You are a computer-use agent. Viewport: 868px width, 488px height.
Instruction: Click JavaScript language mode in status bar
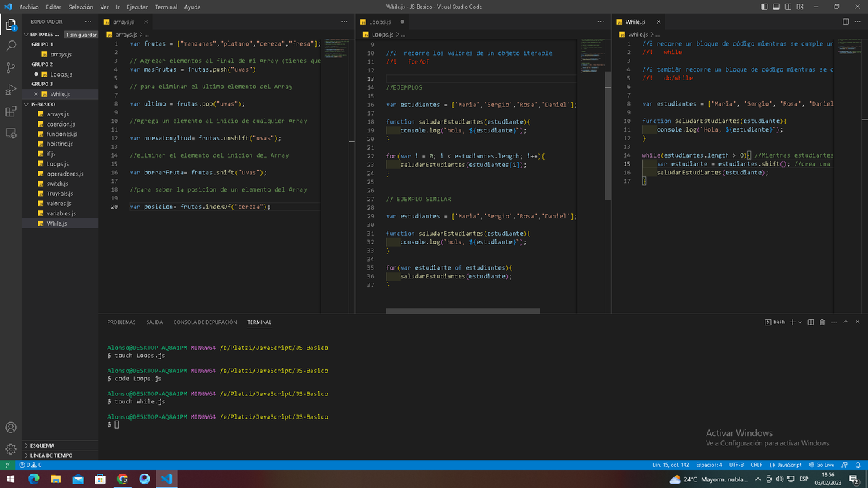point(786,465)
